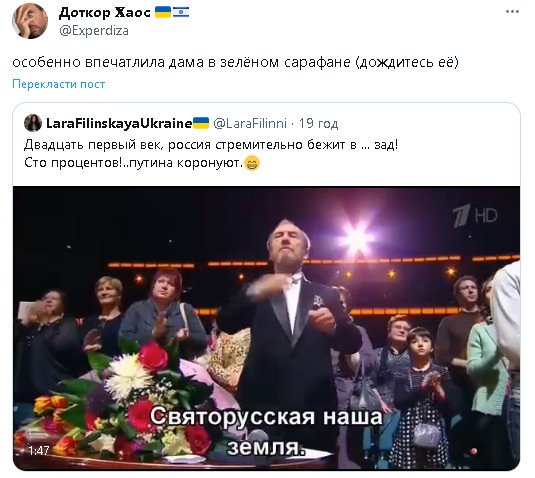
Task: Open the @LaraFilinni handle
Action: tap(250, 123)
